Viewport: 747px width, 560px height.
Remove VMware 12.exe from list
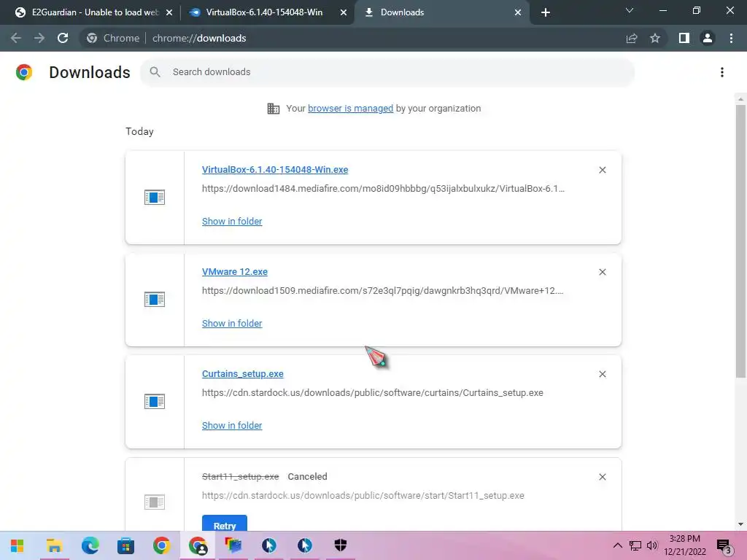602,272
